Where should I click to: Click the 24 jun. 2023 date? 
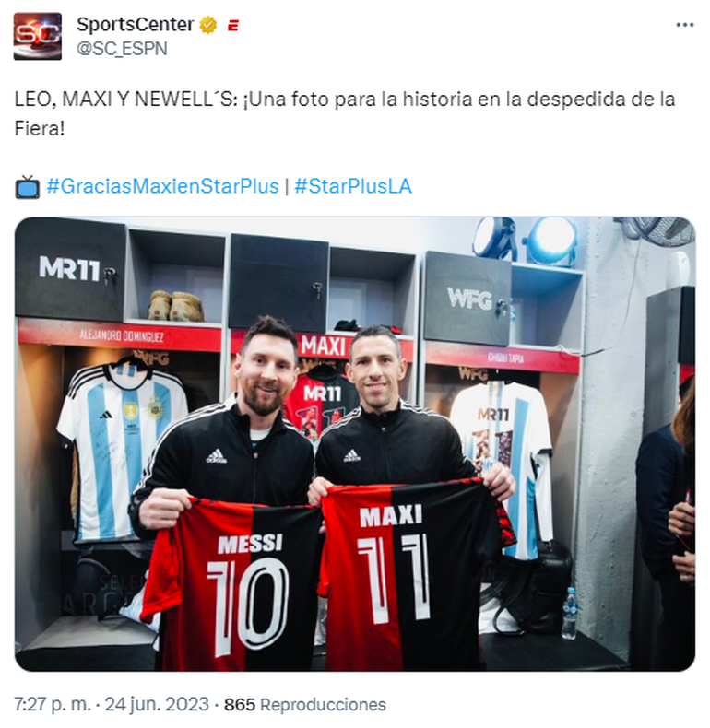pos(157,704)
